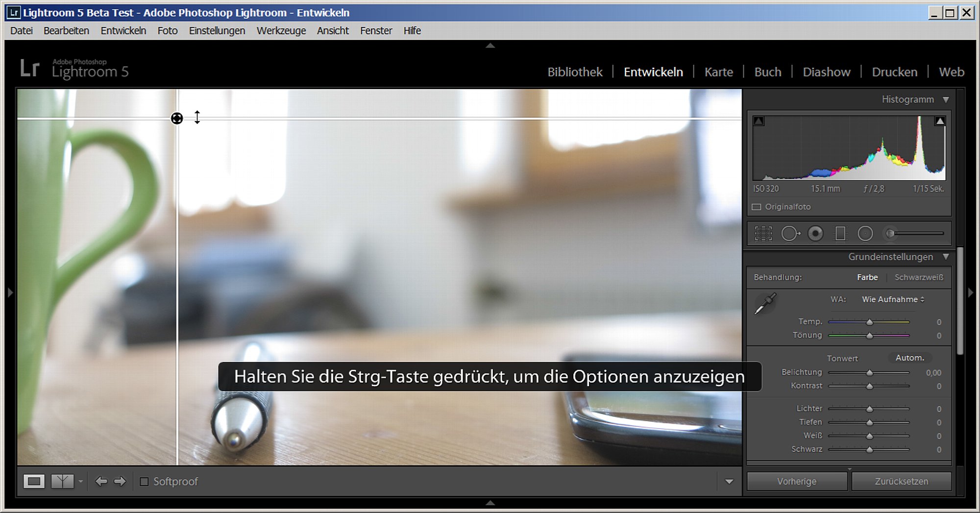Click the Belichtung slider handle

pos(870,373)
